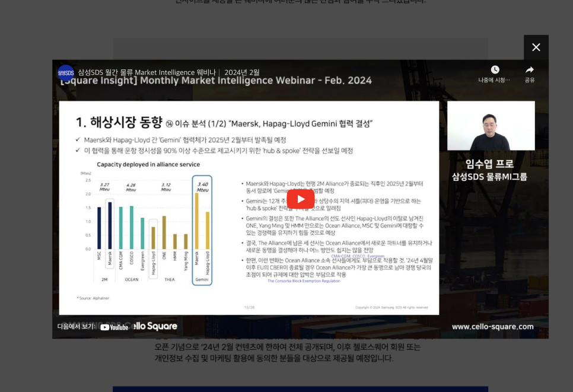Click presenter name '임수엽 프로' text
Viewport: 573px width, 392px height.
coord(489,164)
